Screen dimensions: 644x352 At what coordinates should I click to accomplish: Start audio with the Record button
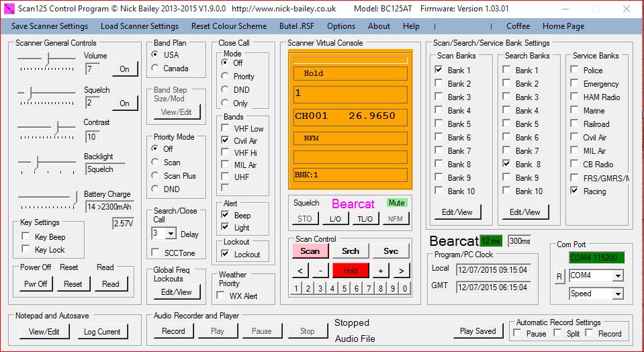pyautogui.click(x=173, y=331)
